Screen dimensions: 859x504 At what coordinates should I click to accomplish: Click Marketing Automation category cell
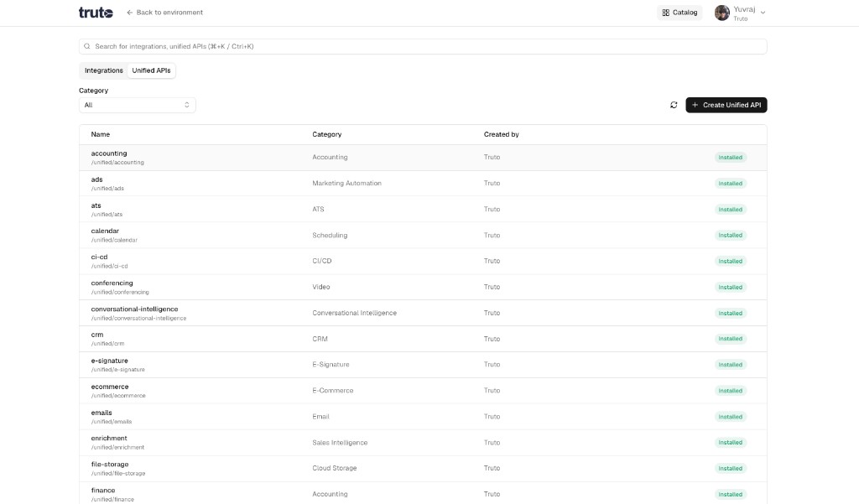coord(346,183)
